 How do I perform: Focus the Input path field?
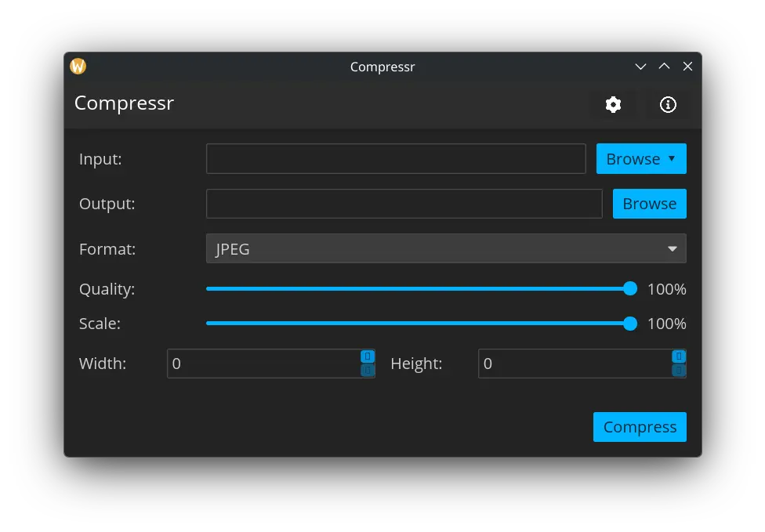396,158
